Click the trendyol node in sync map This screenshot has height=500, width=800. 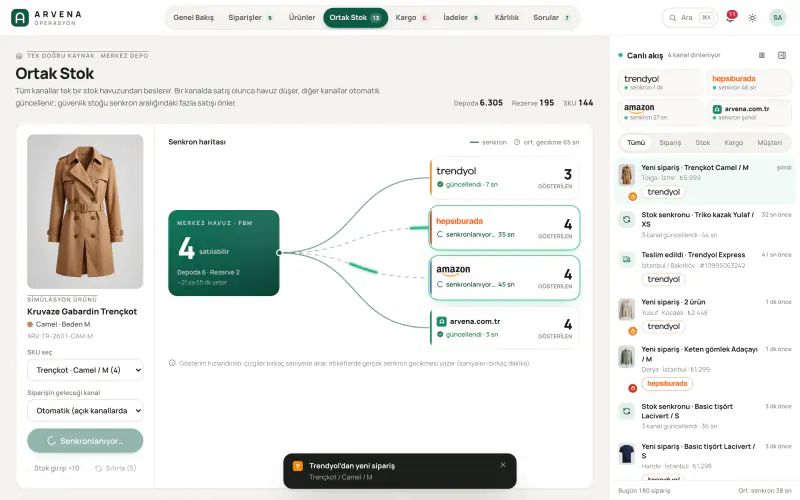tap(505, 178)
